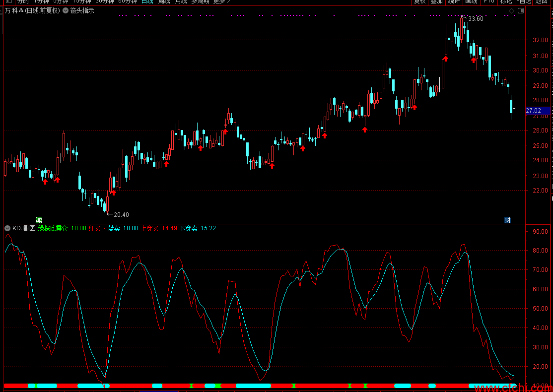
Task: Select the highlighted 日线 tab
Action: click(147, 1)
